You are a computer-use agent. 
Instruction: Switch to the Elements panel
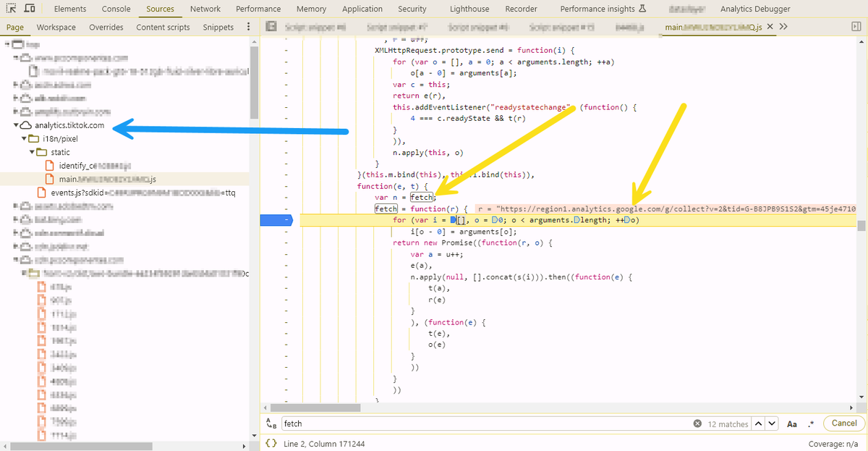[69, 9]
